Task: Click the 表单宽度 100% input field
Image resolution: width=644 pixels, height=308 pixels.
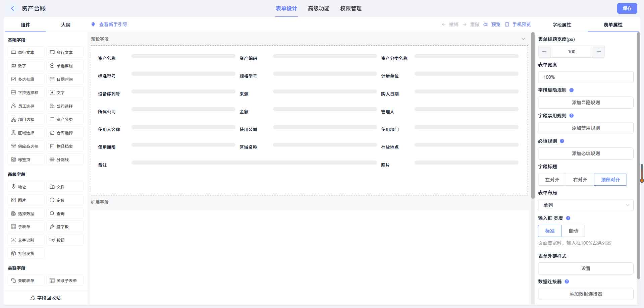Action: [586, 77]
